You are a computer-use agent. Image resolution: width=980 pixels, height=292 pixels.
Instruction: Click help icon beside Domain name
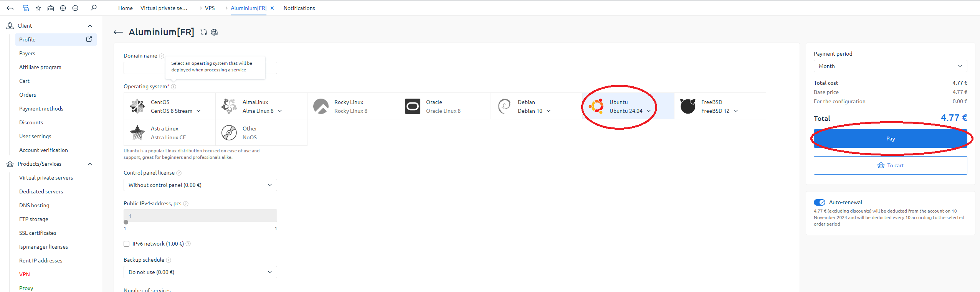coord(162,56)
